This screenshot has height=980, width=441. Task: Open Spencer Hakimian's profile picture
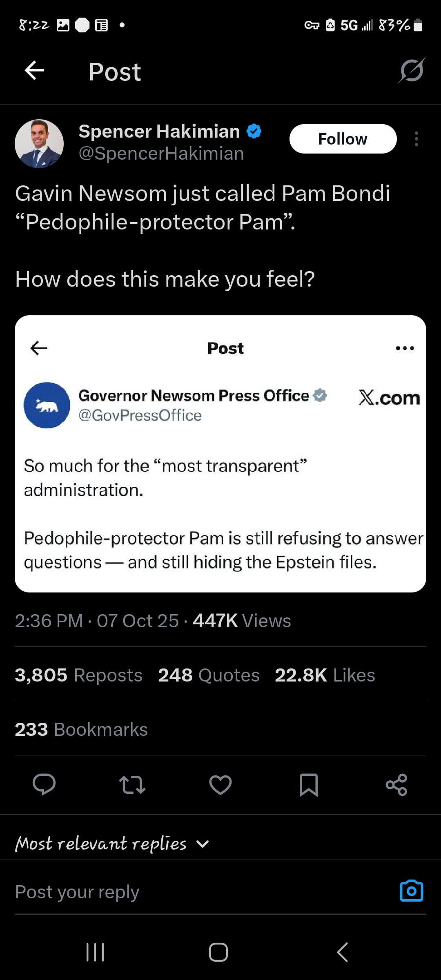[x=39, y=144]
